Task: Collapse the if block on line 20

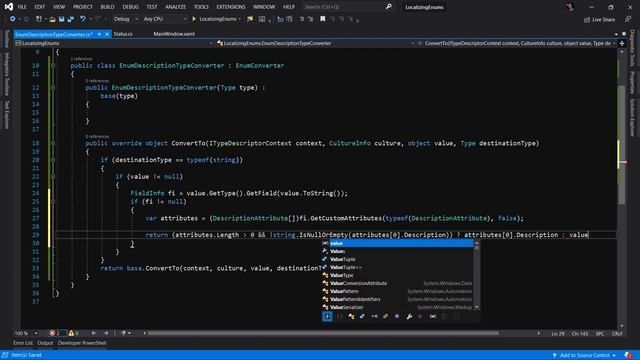Action: [53, 160]
